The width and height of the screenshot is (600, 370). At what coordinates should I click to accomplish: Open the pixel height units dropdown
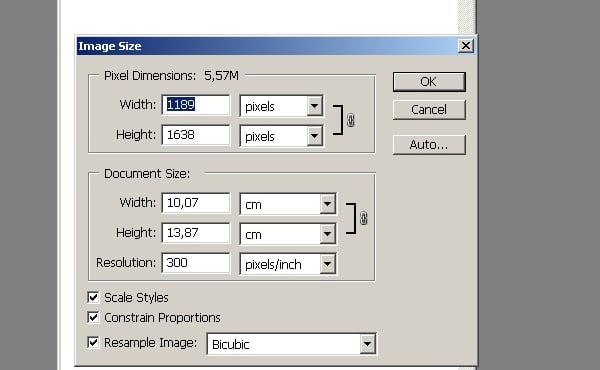[x=282, y=136]
